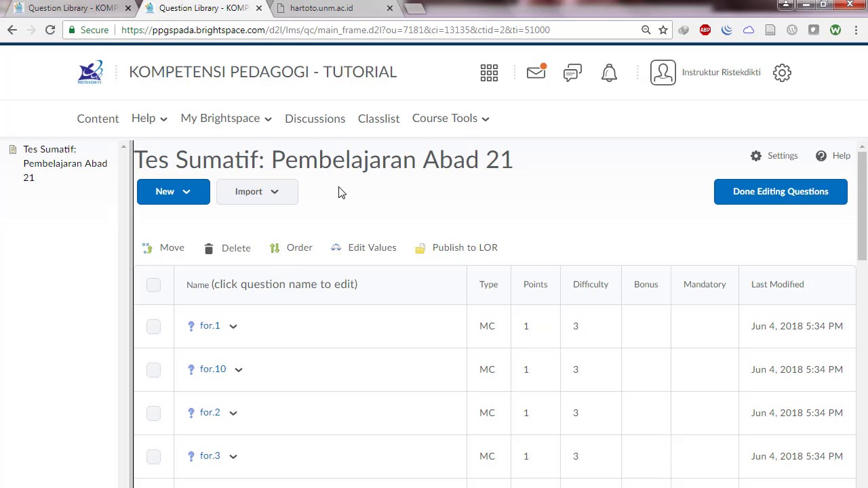Go to Content in navbar
This screenshot has height=488, width=868.
tap(98, 119)
